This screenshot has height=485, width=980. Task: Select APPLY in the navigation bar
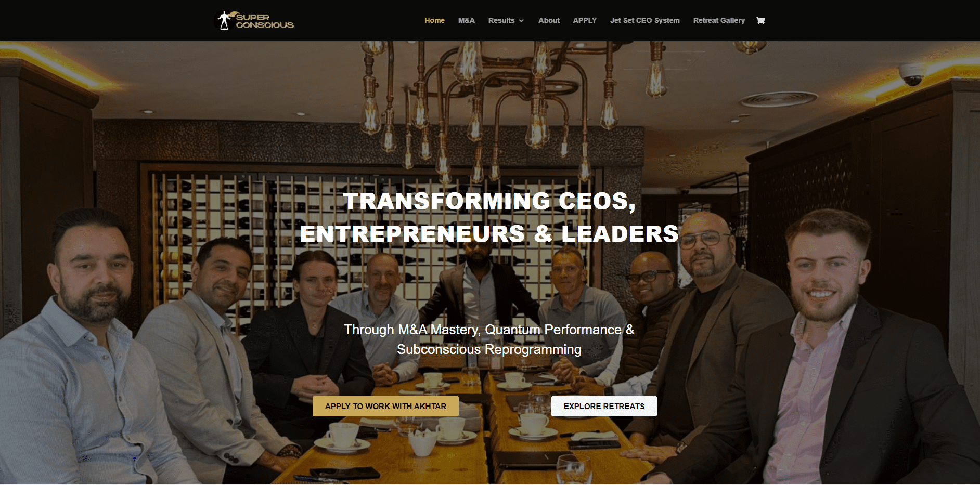pyautogui.click(x=585, y=20)
